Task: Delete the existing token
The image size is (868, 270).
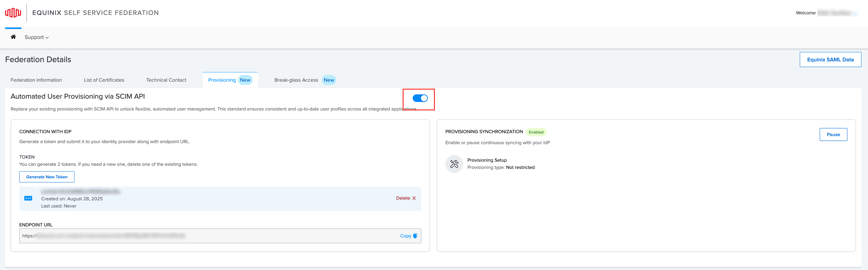Action: click(x=403, y=198)
